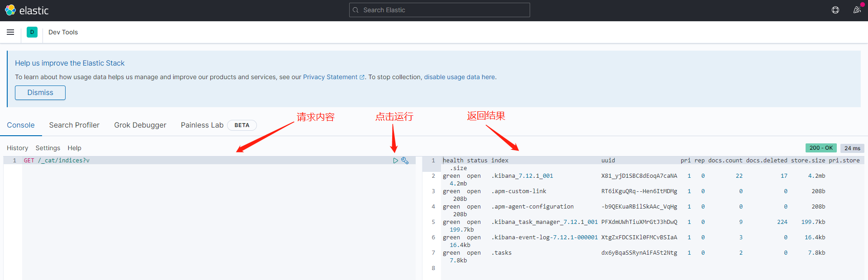Click the GET /_cat/indices?v request line
This screenshot has width=868, height=280.
tap(57, 161)
